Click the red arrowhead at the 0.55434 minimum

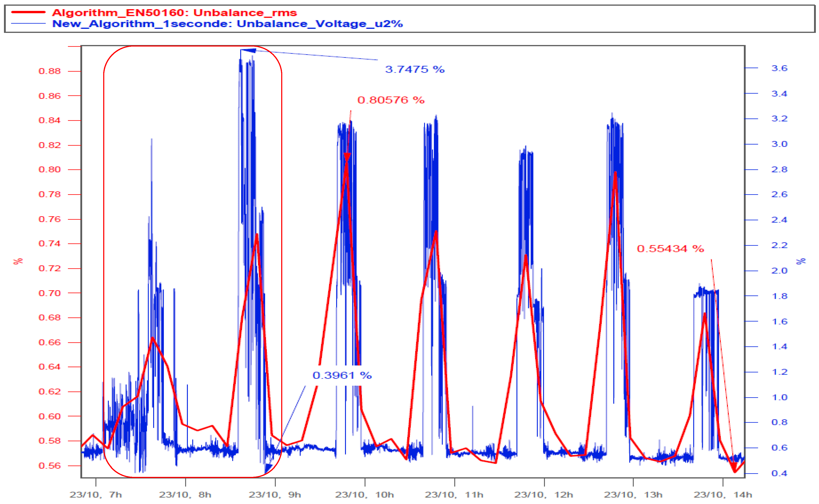click(734, 466)
